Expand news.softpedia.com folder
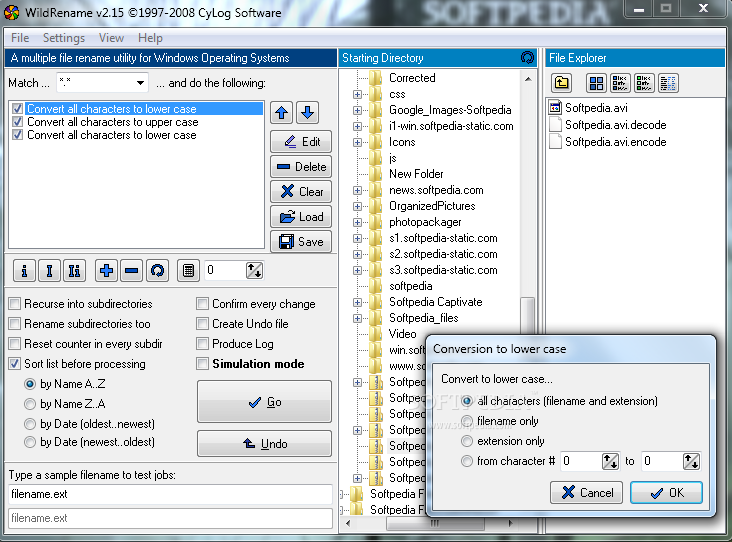732x542 pixels. pos(357,190)
